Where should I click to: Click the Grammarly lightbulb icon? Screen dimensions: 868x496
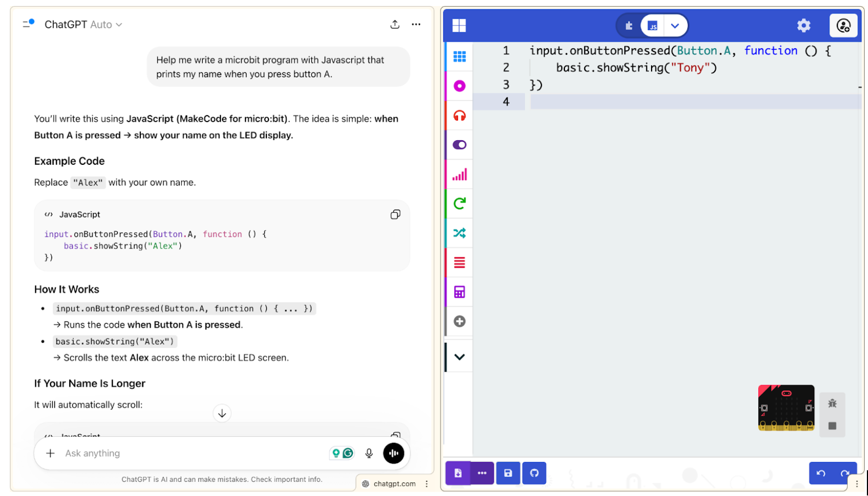336,453
